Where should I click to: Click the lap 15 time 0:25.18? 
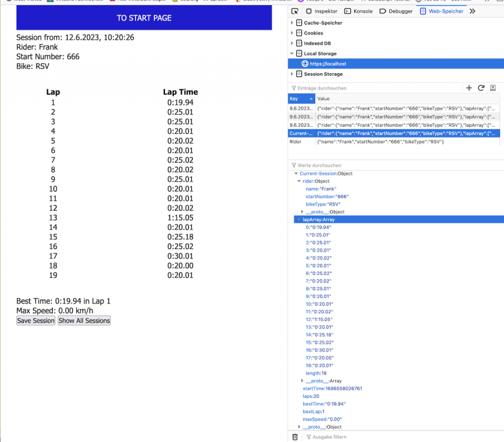point(180,236)
